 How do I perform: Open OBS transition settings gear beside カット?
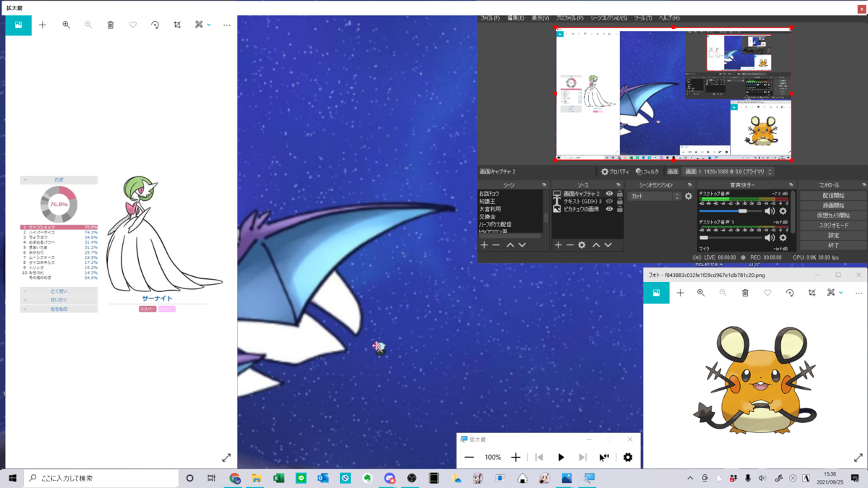pyautogui.click(x=688, y=196)
